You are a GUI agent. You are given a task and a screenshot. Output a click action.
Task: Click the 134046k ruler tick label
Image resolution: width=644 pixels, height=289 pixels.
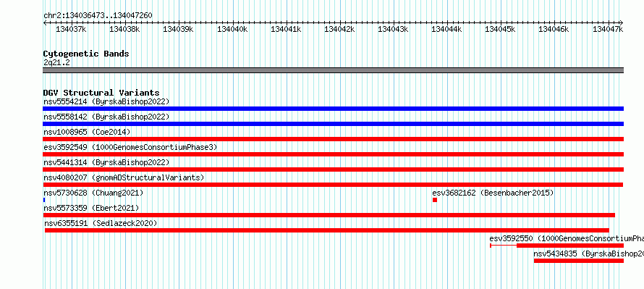coord(554,29)
